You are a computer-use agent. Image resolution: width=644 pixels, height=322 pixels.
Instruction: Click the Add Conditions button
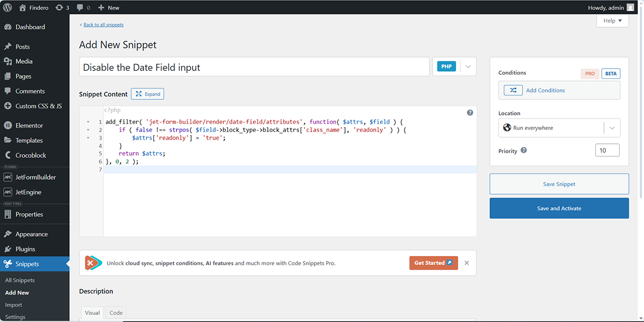point(559,90)
